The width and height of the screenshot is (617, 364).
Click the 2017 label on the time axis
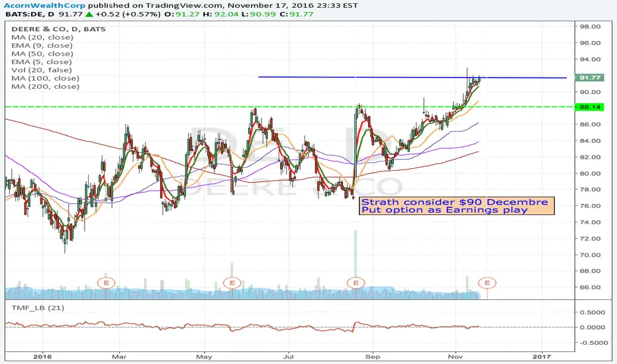542,357
